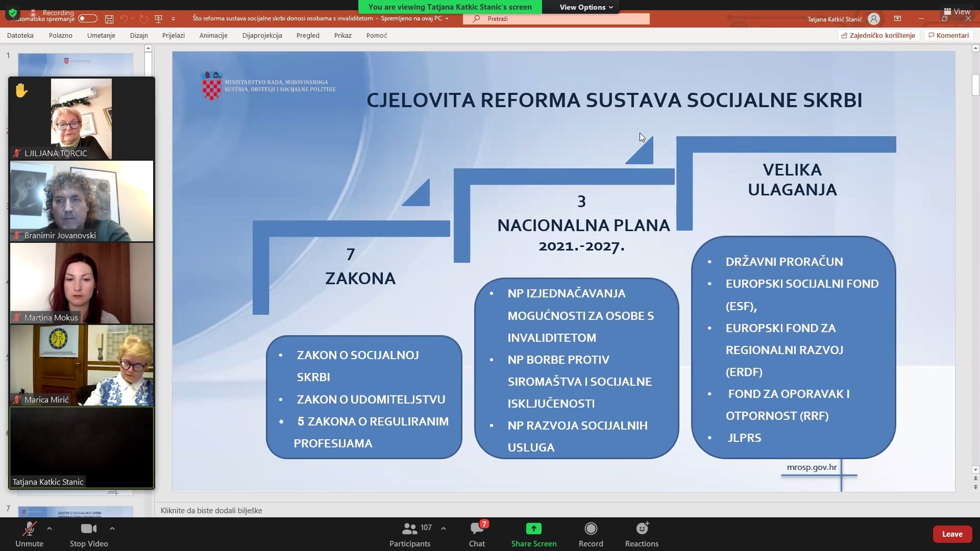Click the NP RAZVOJA SOCIJALNIH USLUGA bullet
The image size is (980, 551).
point(577,436)
